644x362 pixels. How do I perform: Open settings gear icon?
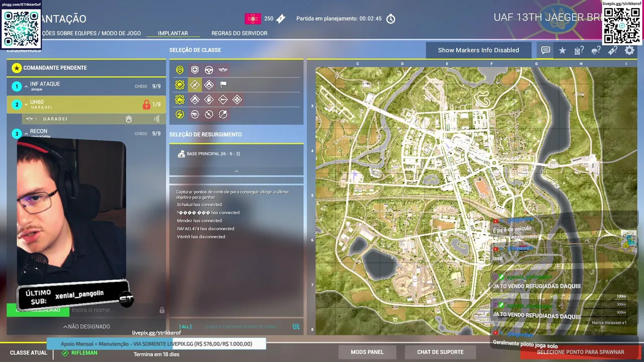(x=629, y=50)
